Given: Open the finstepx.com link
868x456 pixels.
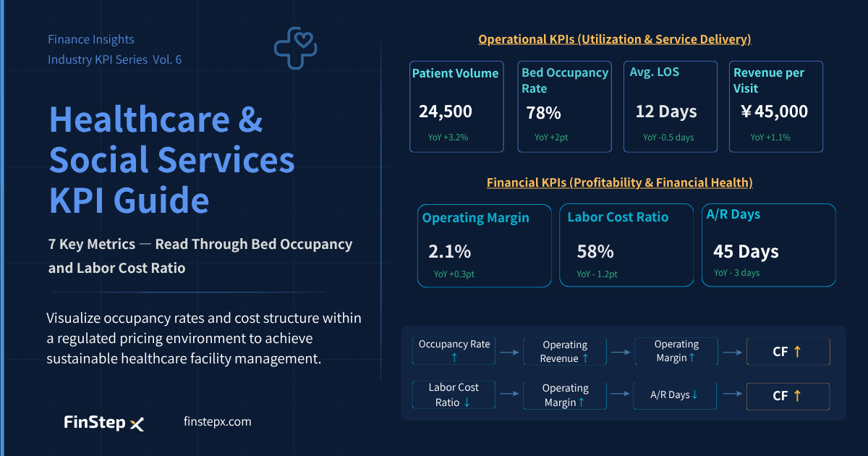Looking at the screenshot, I should click(x=218, y=421).
